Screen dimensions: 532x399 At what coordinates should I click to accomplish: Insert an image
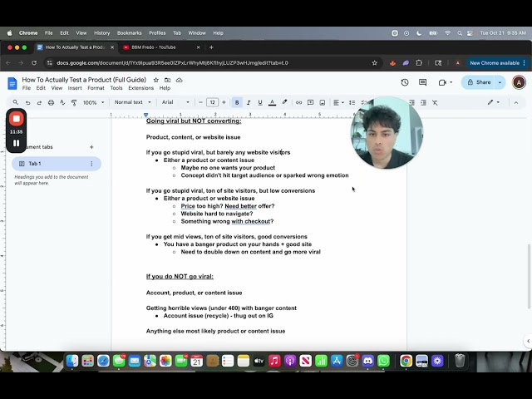pos(323,102)
